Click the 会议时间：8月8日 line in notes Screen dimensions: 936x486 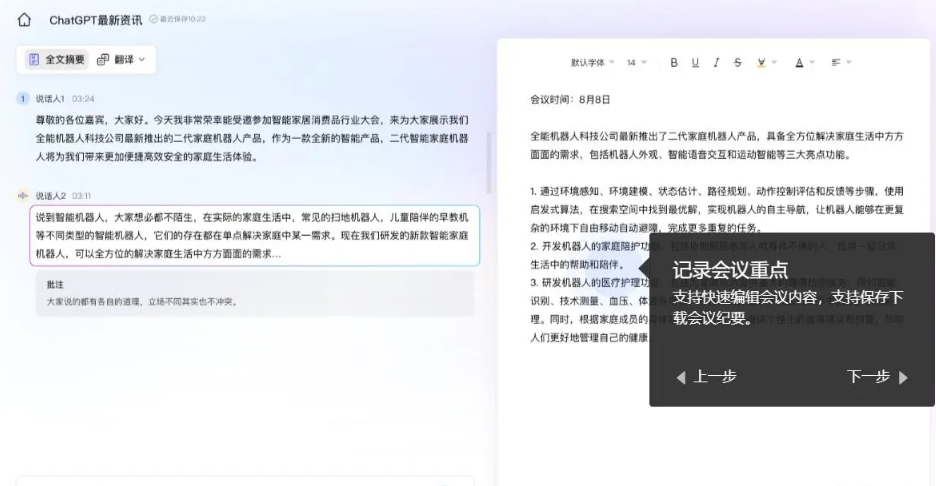pyautogui.click(x=570, y=100)
